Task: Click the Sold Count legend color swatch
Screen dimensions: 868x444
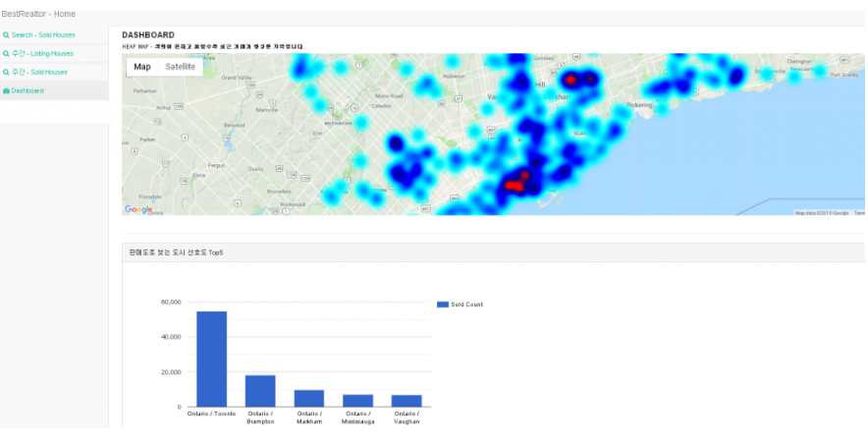Action: (x=442, y=305)
